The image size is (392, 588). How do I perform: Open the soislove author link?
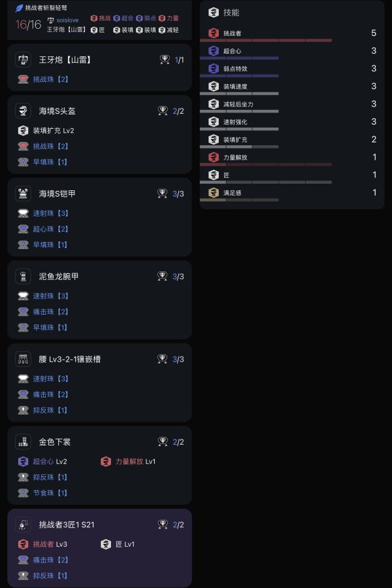coord(67,20)
